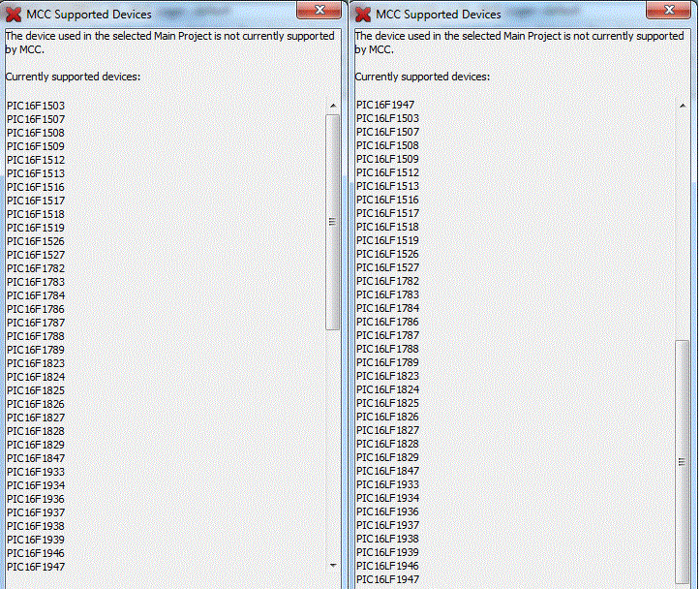This screenshot has height=589, width=700.
Task: Click the scroll-up arrow in the PIC16LF list
Action: [684, 105]
